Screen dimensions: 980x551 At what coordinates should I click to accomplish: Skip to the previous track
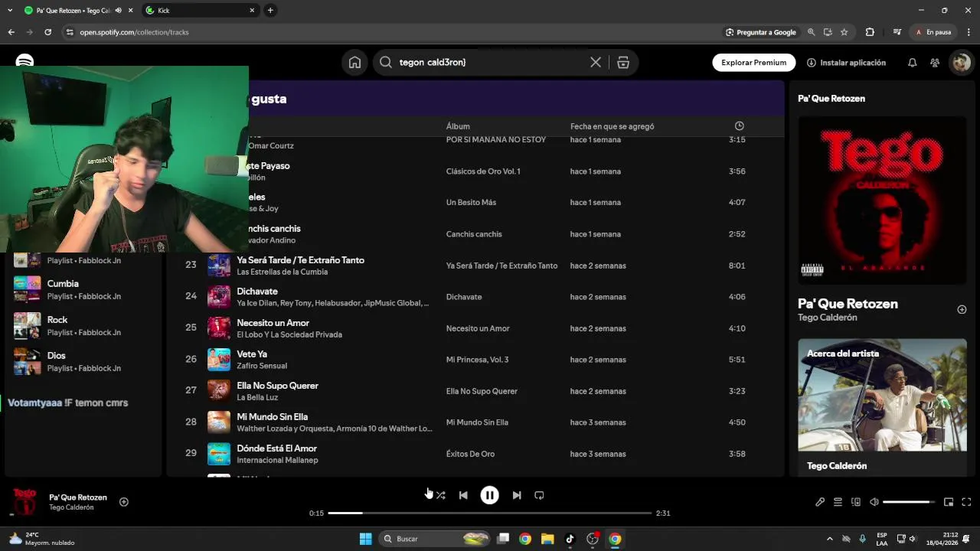(x=463, y=495)
